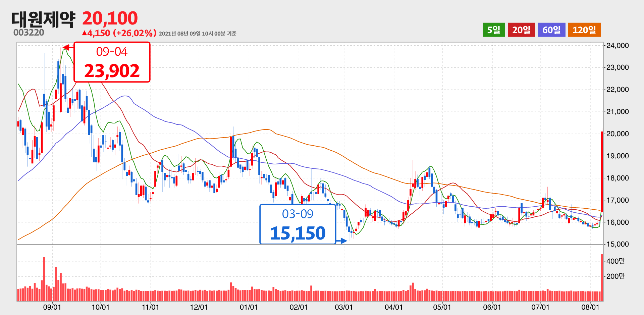Click the purple 60일 moving average legend

pos(551,30)
